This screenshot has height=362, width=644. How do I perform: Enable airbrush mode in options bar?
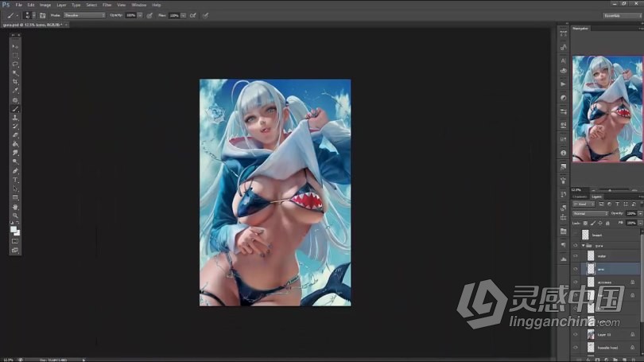coord(192,16)
